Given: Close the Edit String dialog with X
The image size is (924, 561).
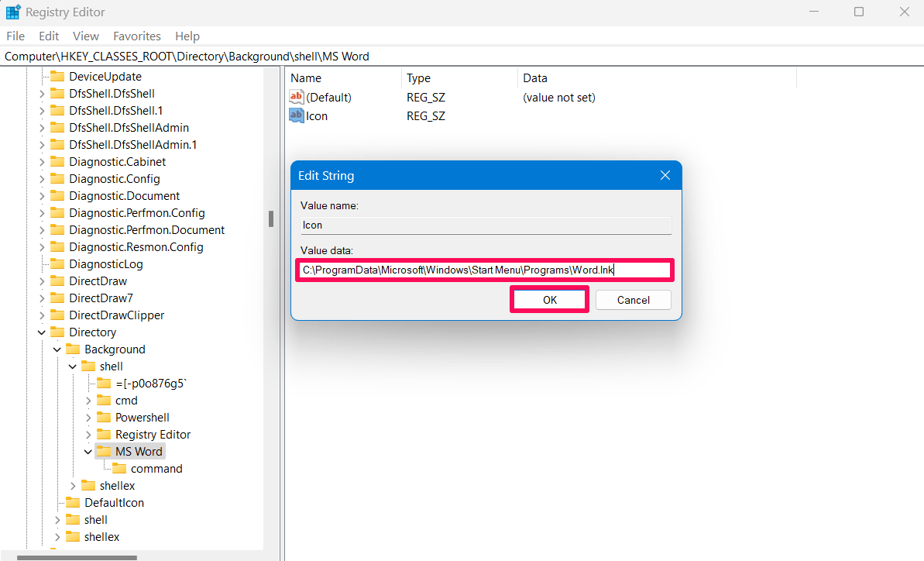Looking at the screenshot, I should tap(665, 176).
